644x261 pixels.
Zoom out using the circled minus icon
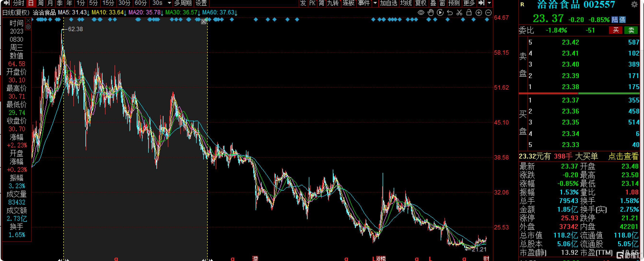click(488, 13)
